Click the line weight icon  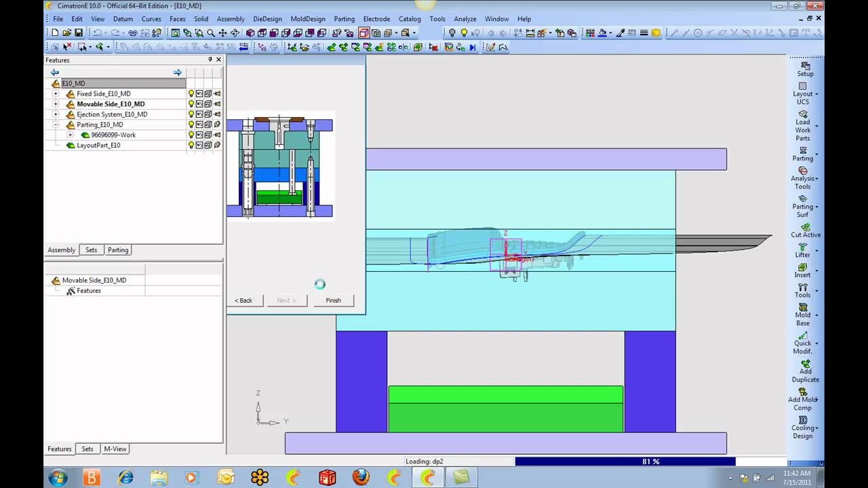pos(644,33)
